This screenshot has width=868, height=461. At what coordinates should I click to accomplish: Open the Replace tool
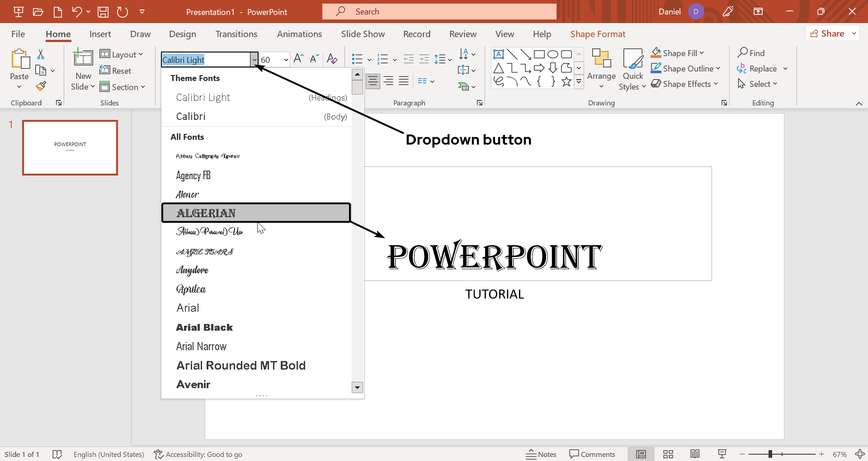[x=762, y=68]
